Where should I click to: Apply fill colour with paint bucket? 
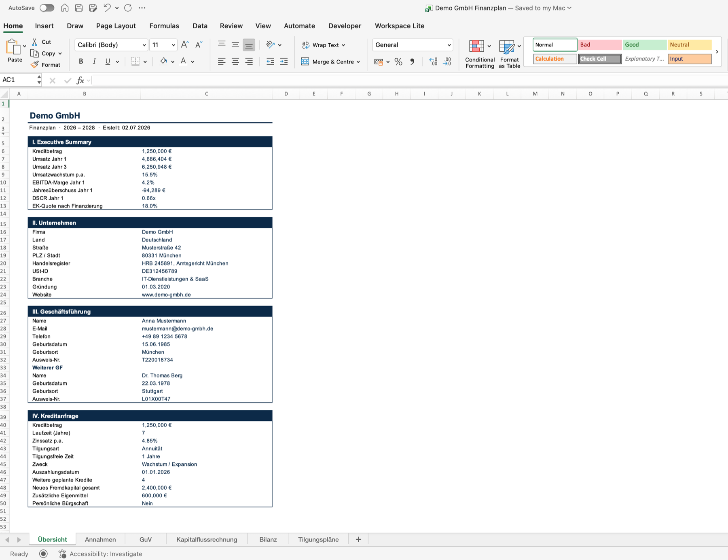click(163, 61)
